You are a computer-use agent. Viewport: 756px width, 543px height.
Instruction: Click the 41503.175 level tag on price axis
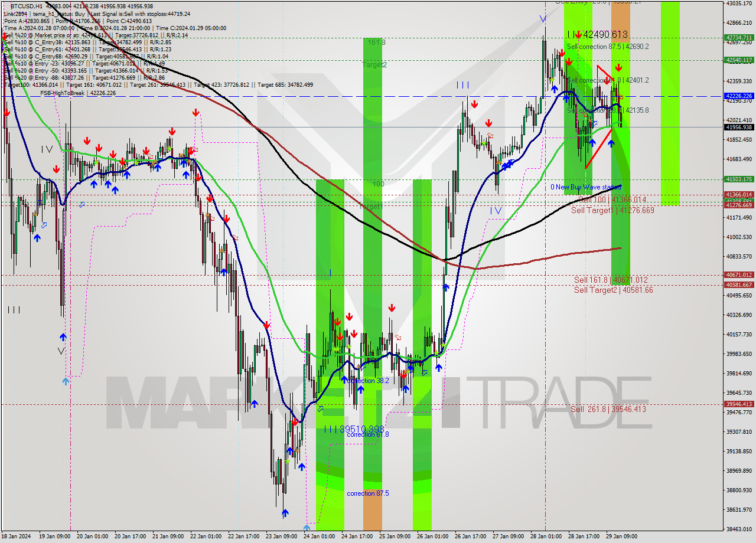pos(739,179)
